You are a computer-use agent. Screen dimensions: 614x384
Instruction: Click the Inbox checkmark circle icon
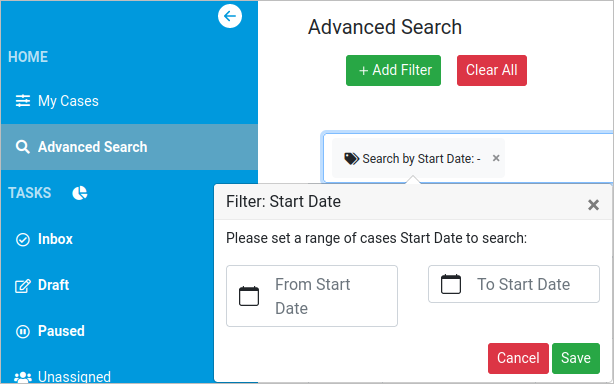[x=23, y=240]
